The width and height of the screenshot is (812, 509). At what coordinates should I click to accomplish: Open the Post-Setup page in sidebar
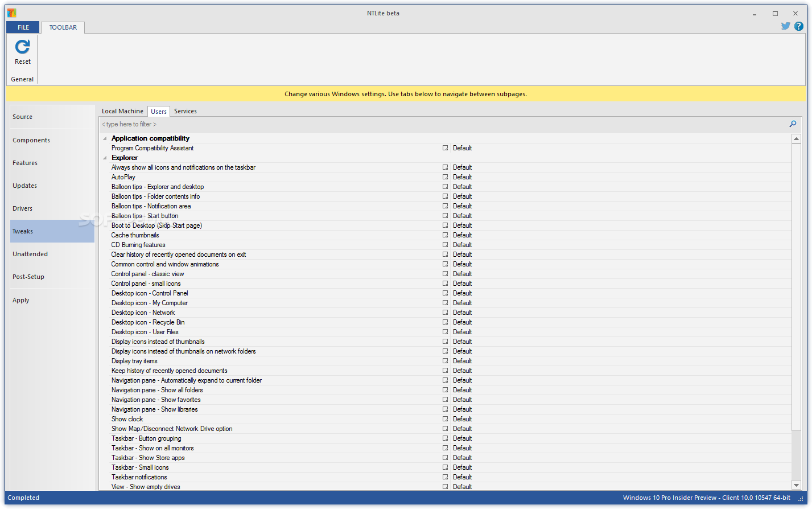click(52, 277)
